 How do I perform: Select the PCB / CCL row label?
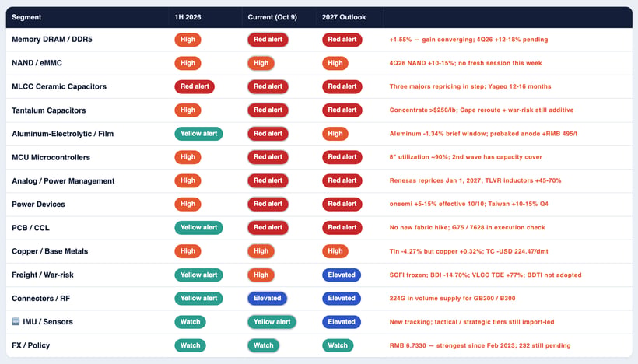pyautogui.click(x=30, y=228)
